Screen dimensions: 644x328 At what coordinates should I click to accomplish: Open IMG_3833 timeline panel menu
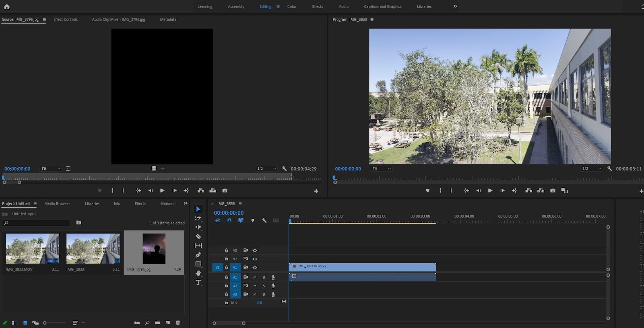(x=240, y=204)
